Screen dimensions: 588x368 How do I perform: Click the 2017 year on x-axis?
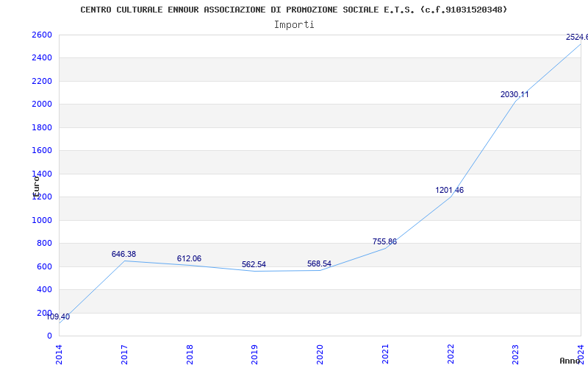click(124, 353)
